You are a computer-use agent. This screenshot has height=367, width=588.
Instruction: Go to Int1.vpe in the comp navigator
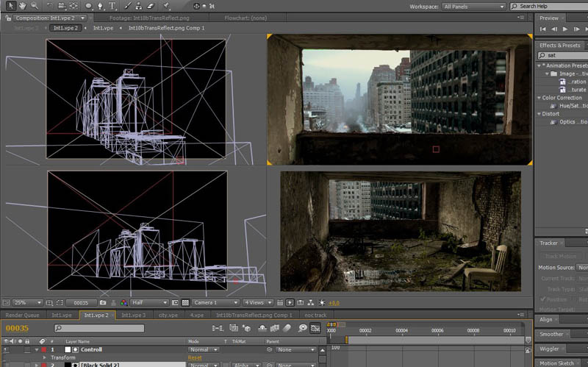click(103, 28)
